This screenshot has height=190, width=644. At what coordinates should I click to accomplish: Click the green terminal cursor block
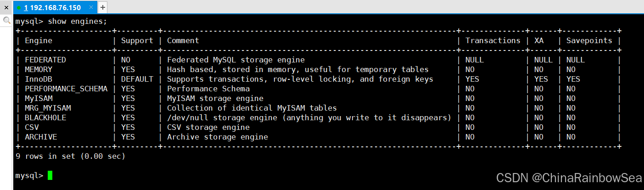(x=50, y=175)
